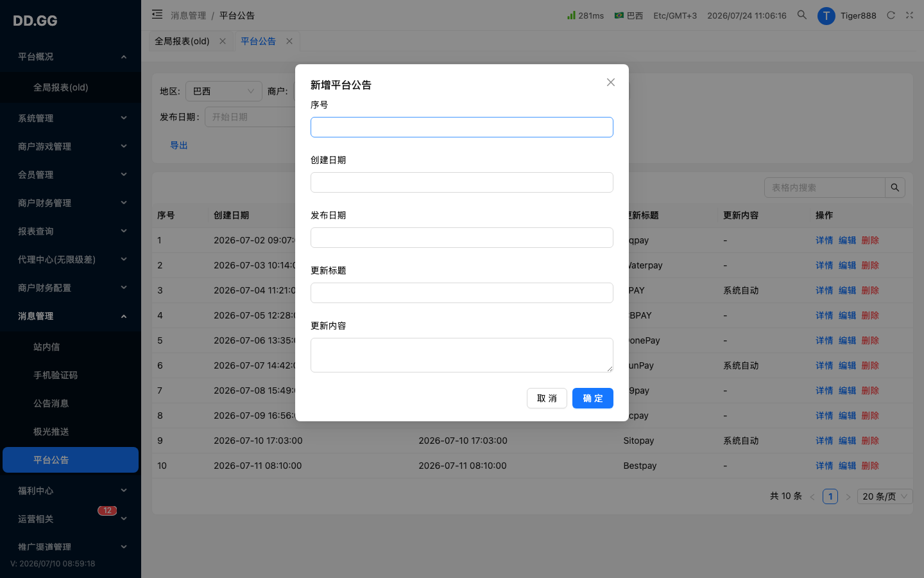Open 手机验证码 in the sidebar

[x=71, y=375]
